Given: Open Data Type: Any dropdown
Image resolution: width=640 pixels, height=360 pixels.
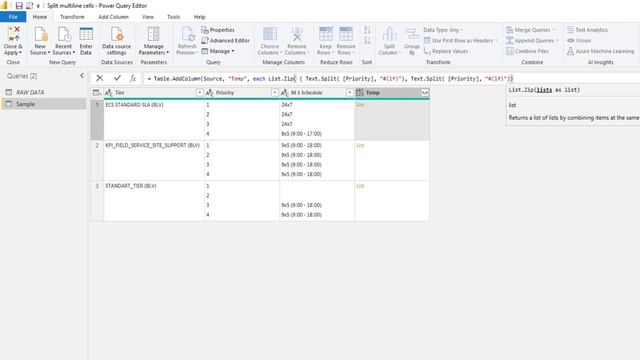Looking at the screenshot, I should tap(443, 30).
